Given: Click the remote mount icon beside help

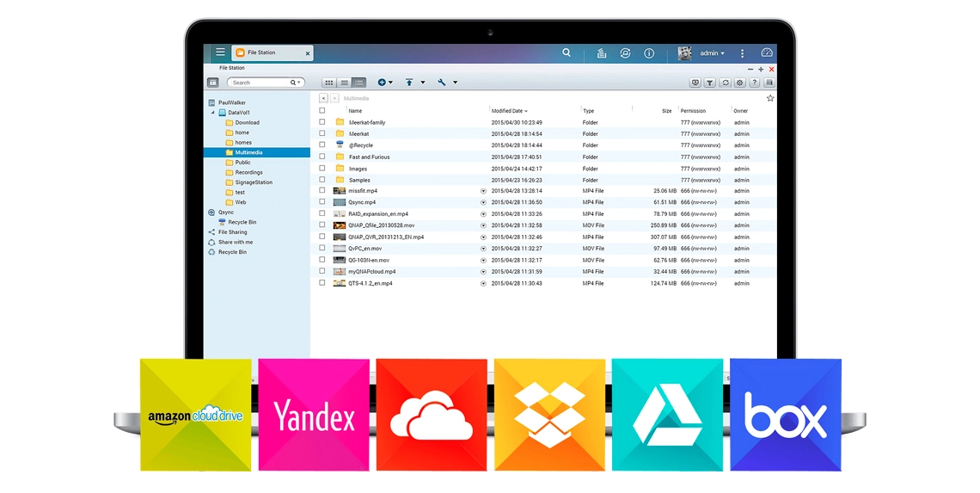Looking at the screenshot, I should click(769, 83).
